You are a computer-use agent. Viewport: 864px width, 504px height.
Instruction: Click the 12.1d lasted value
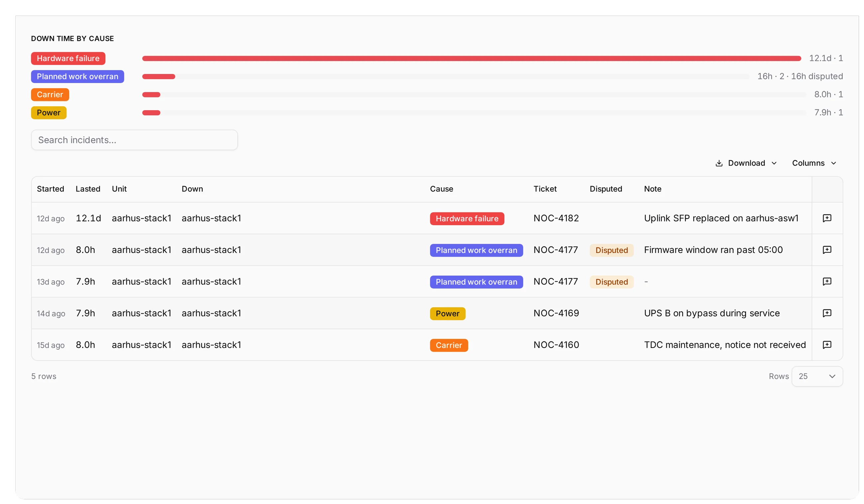(88, 218)
